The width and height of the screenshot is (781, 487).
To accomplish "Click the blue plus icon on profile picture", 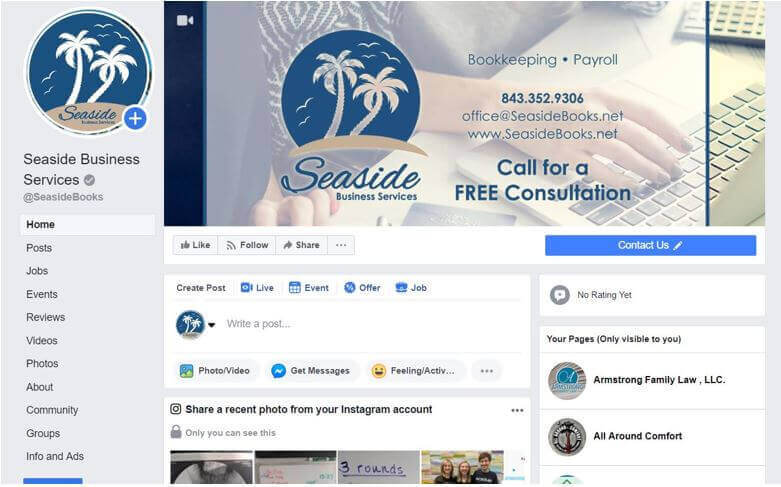I will [x=135, y=119].
